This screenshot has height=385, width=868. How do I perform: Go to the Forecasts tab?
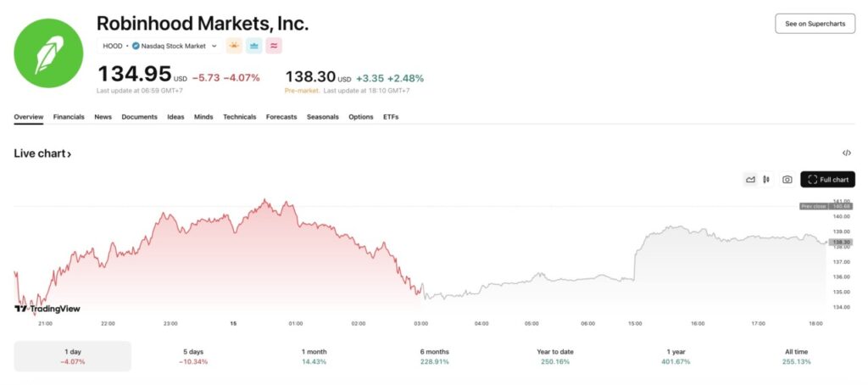coord(281,117)
